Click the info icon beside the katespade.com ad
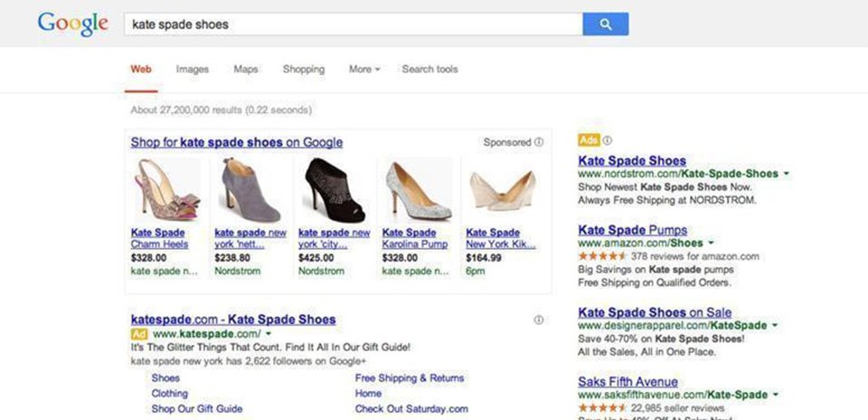Viewport: 868px width, 420px height. pos(539,320)
